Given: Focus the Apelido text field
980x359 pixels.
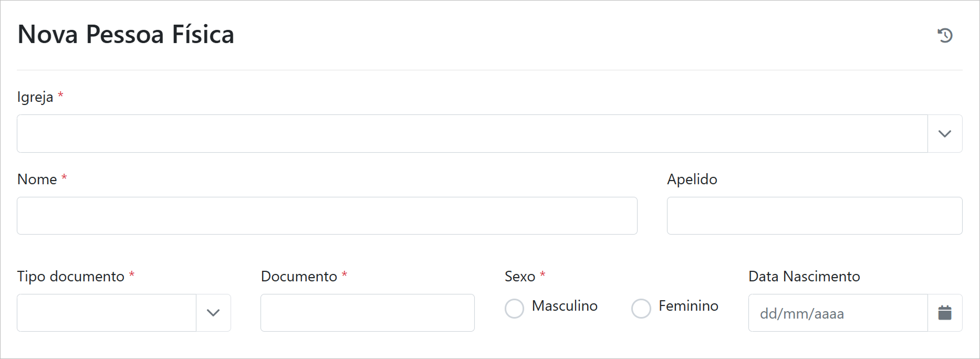Looking at the screenshot, I should click(814, 216).
